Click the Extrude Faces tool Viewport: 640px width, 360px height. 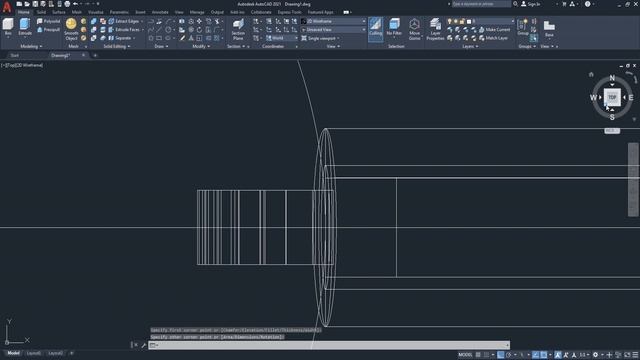click(x=125, y=30)
